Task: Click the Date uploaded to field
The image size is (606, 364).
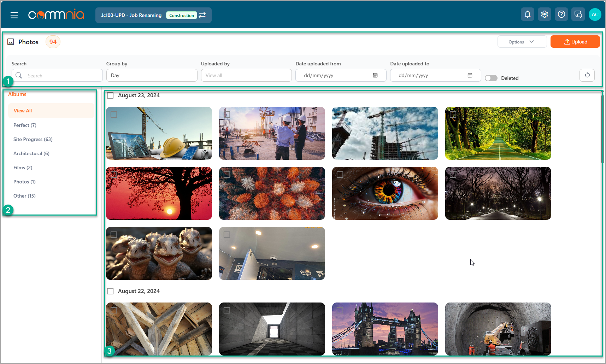Action: tap(435, 75)
